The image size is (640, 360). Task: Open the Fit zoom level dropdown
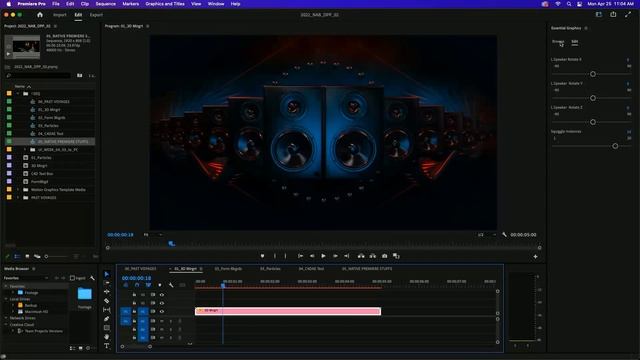point(153,235)
